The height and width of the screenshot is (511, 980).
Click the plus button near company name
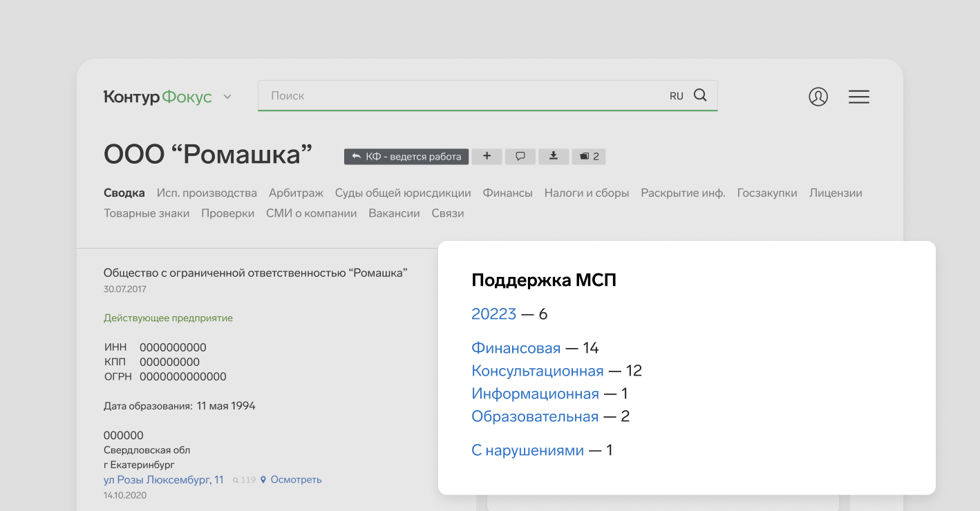(487, 157)
